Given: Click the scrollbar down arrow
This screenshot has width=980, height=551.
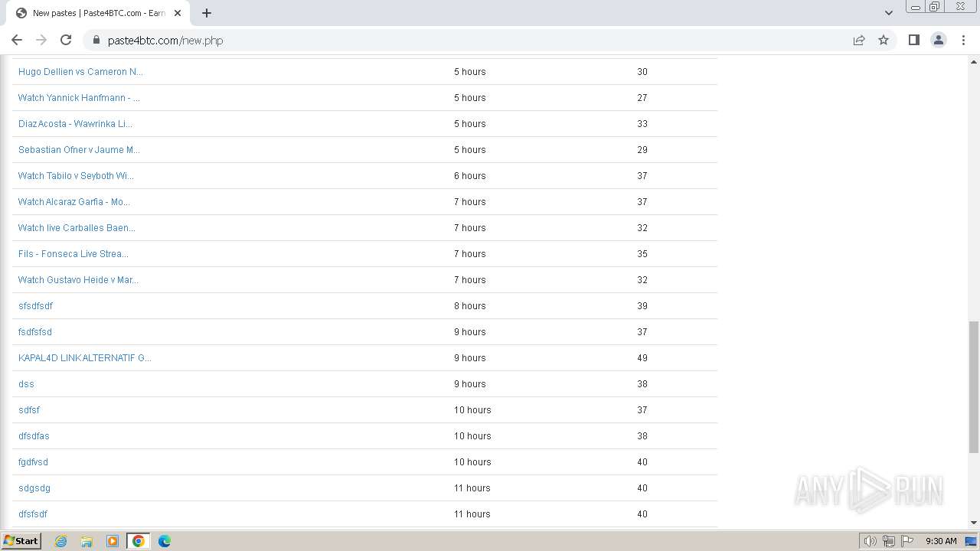Looking at the screenshot, I should (x=974, y=523).
